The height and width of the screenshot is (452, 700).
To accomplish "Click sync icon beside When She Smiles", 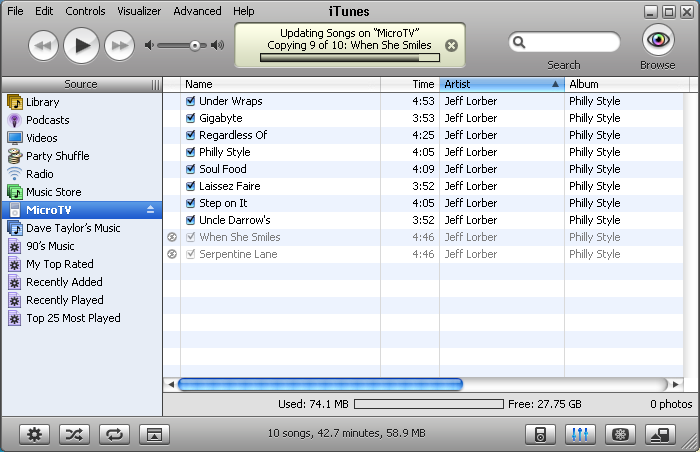I will click(x=172, y=237).
